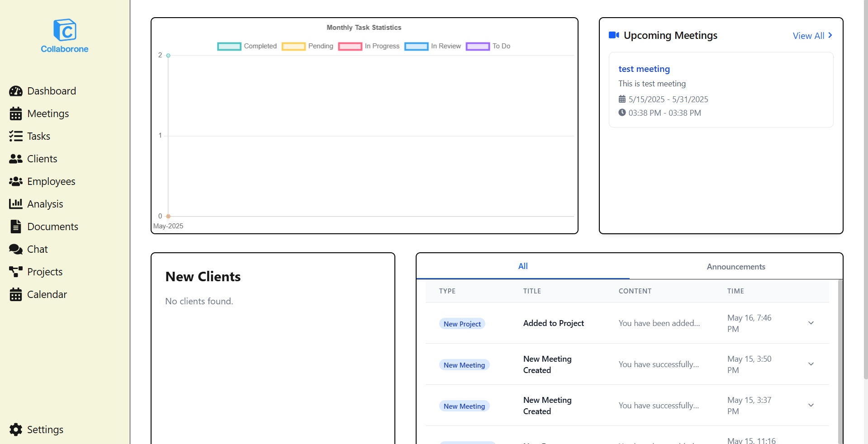Click the Calendar sidebar icon

click(x=16, y=294)
